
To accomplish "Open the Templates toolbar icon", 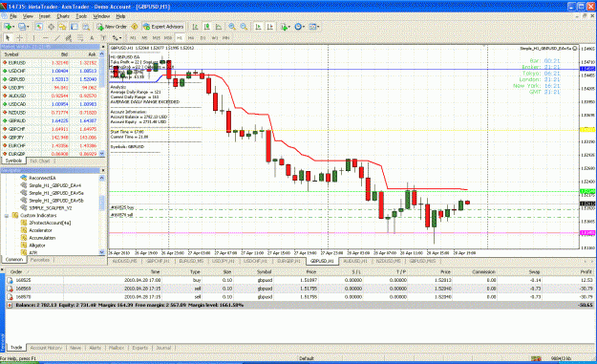I will tap(314, 27).
